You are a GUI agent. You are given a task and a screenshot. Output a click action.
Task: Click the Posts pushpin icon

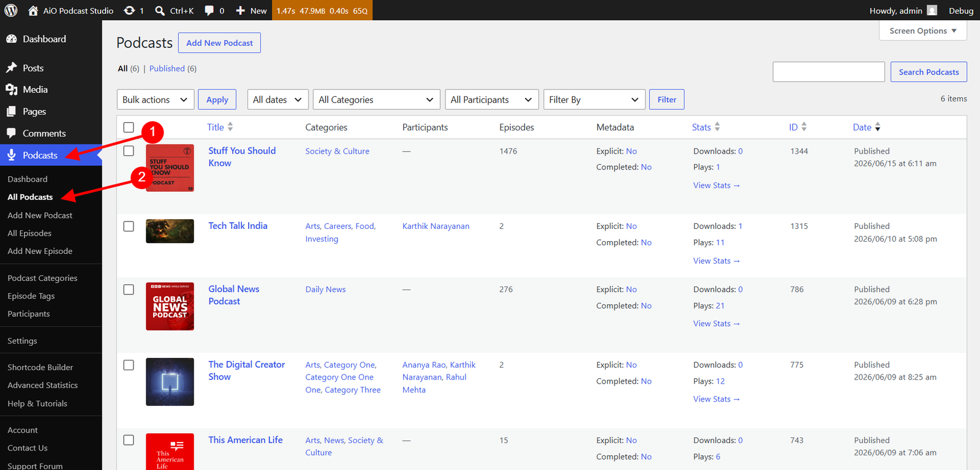click(x=12, y=68)
